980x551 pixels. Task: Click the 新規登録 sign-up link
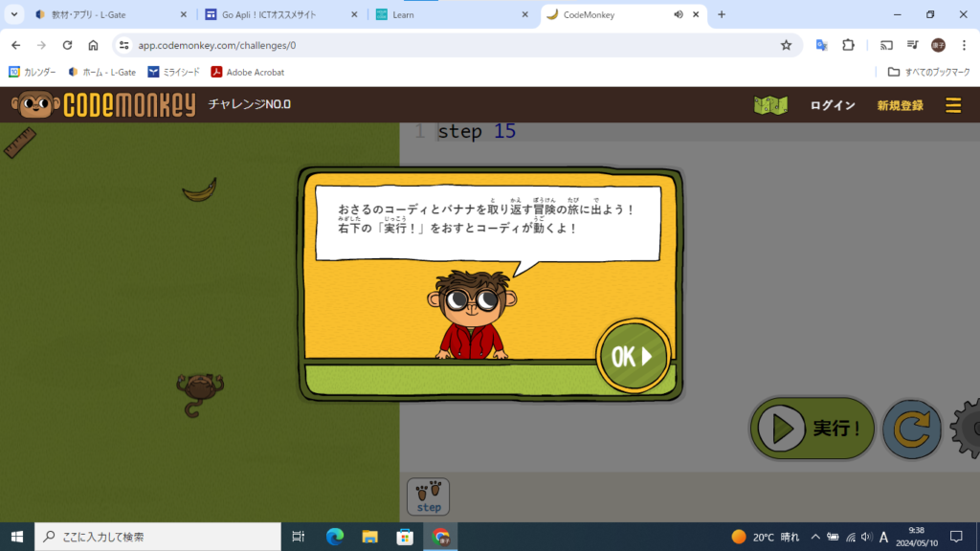[900, 105]
